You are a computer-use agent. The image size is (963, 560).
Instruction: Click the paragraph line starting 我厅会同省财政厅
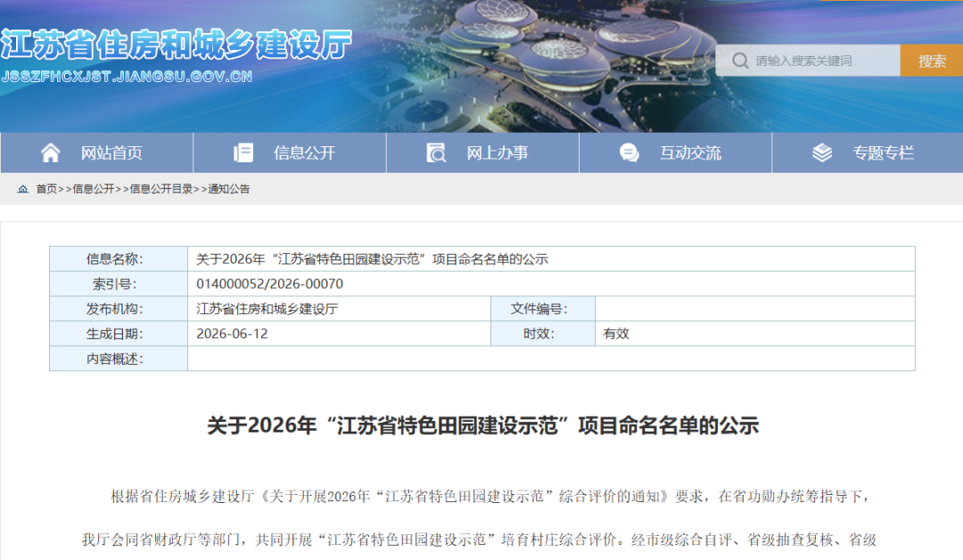coord(479,539)
